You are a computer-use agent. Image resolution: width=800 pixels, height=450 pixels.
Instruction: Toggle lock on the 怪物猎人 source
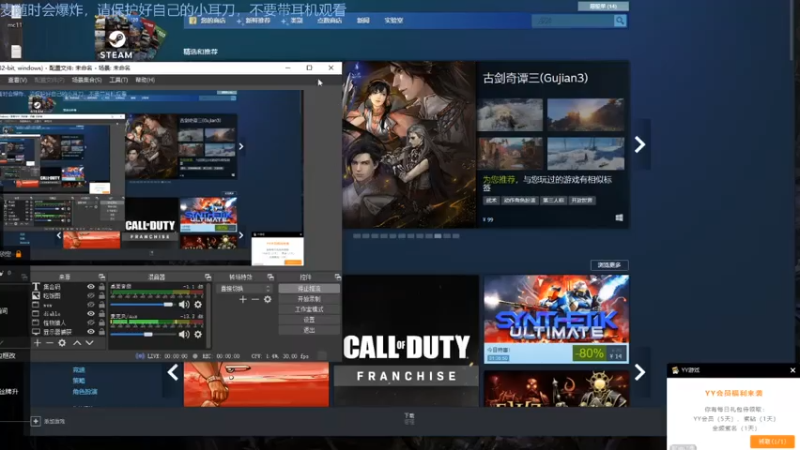click(x=102, y=322)
